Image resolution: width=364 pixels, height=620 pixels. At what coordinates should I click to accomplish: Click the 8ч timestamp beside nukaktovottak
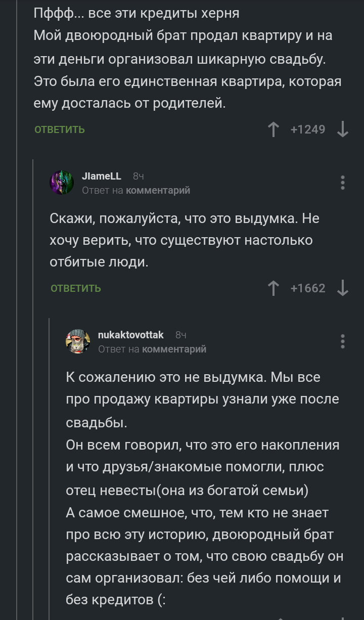point(181,335)
